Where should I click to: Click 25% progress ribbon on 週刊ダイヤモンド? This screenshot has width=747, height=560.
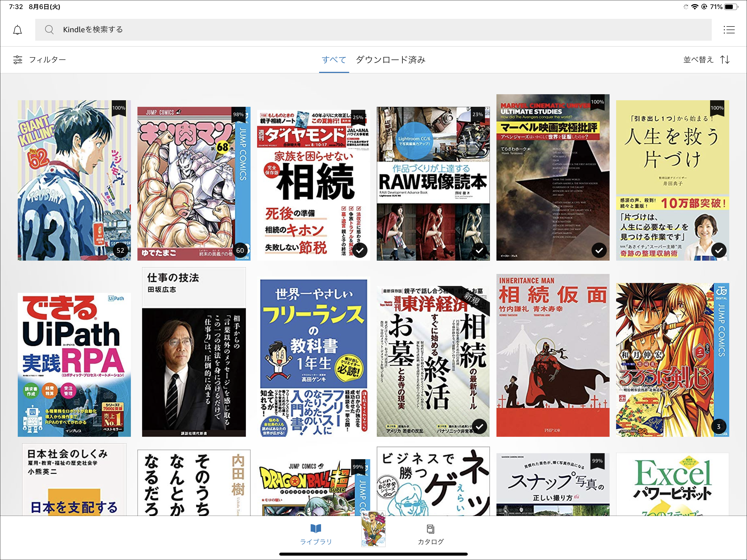coord(358,119)
